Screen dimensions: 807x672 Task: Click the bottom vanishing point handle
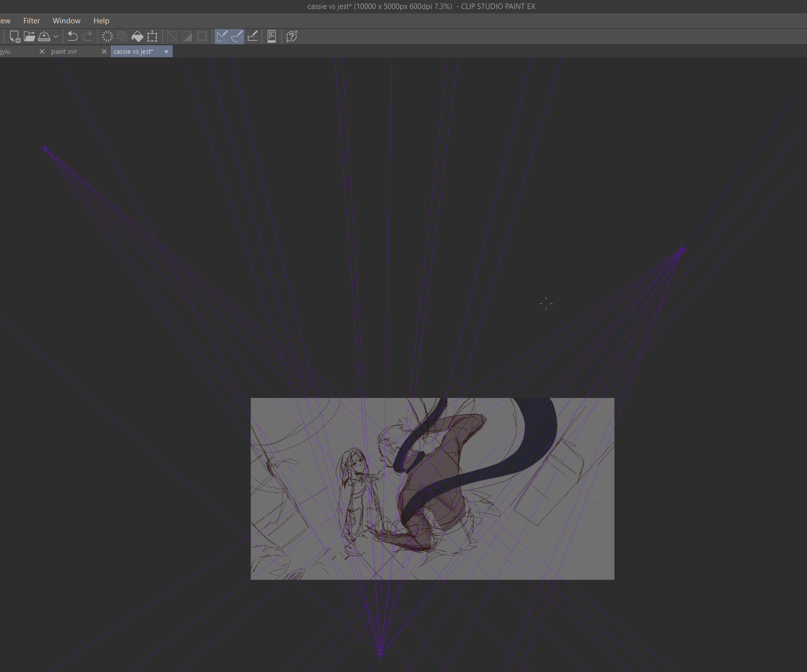coord(381,654)
